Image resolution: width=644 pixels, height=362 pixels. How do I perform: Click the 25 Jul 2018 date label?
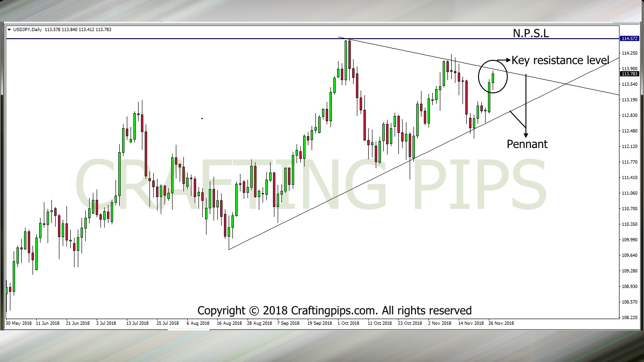pyautogui.click(x=167, y=323)
